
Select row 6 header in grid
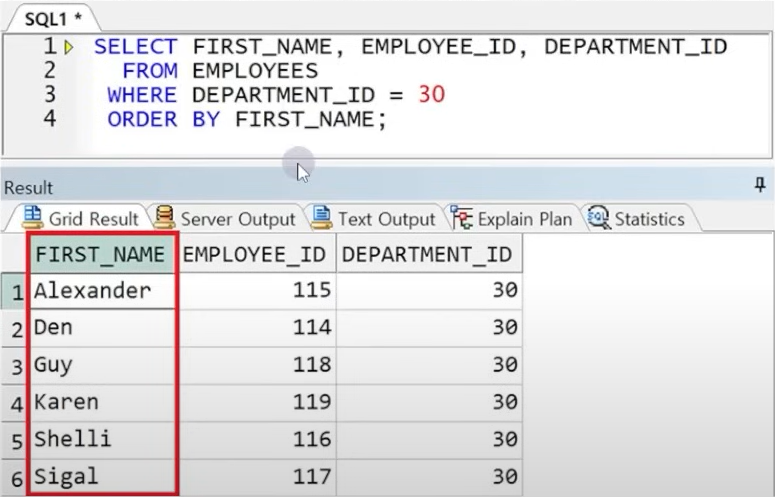click(14, 478)
